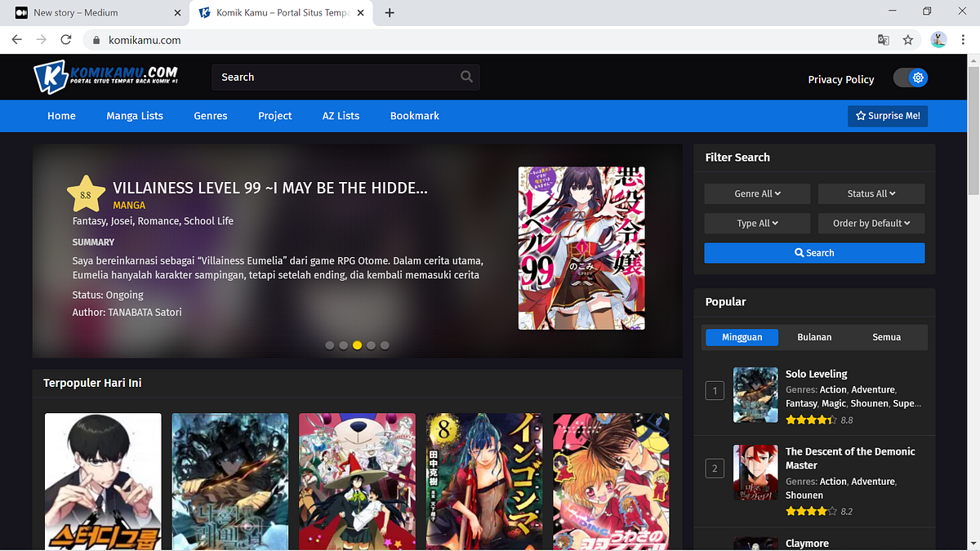This screenshot has width=980, height=551.
Task: Open Villainess Level 99 title link
Action: coord(270,188)
